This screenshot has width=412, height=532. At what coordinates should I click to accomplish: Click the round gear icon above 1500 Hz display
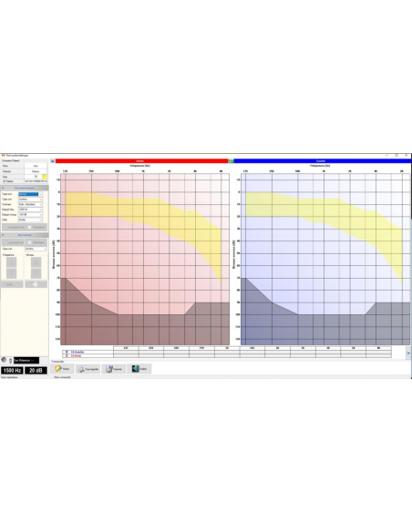pos(4,360)
